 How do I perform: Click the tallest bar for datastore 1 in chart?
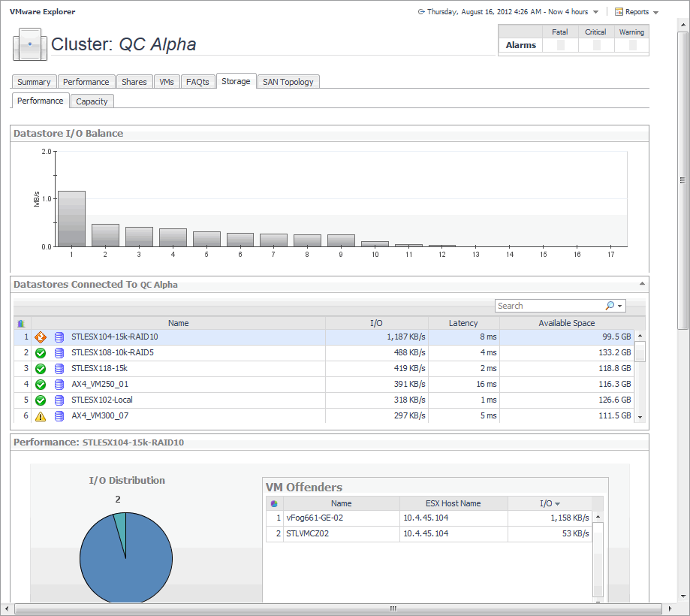point(72,219)
